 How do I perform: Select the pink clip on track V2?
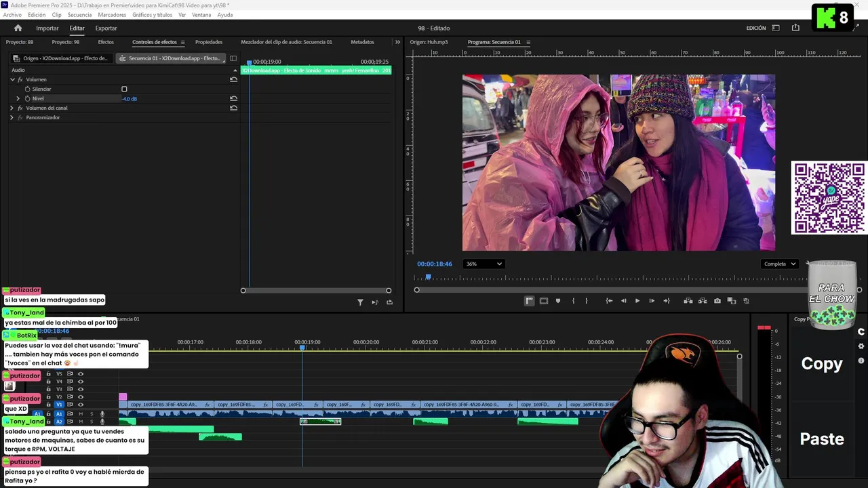[123, 396]
